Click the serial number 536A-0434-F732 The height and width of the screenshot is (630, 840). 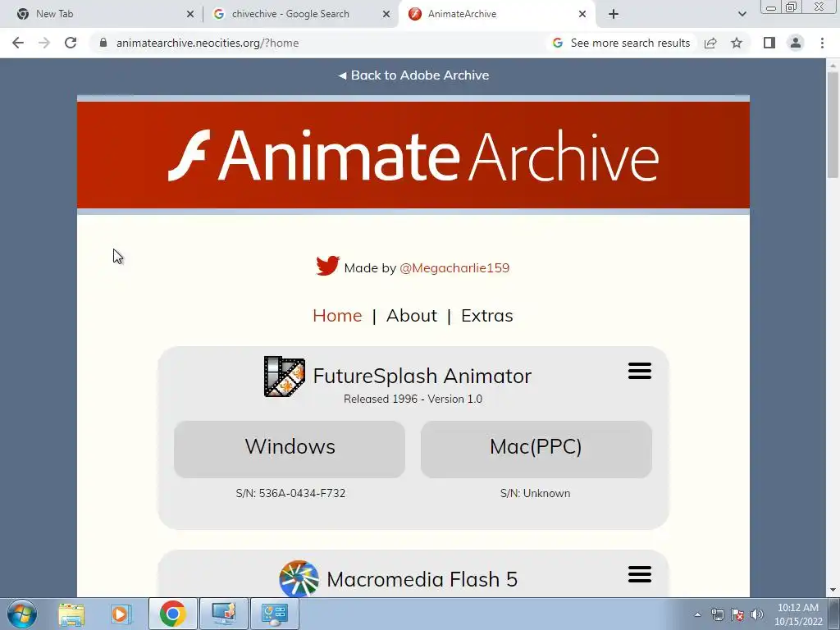point(302,493)
